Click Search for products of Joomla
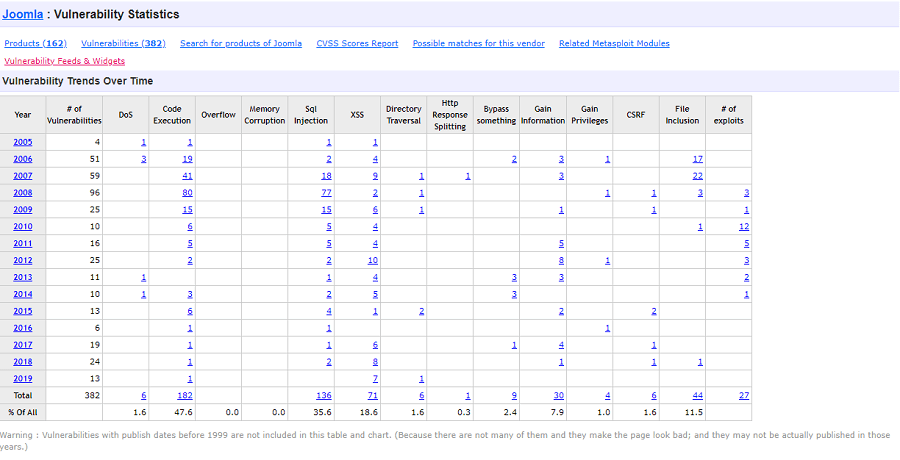 241,44
